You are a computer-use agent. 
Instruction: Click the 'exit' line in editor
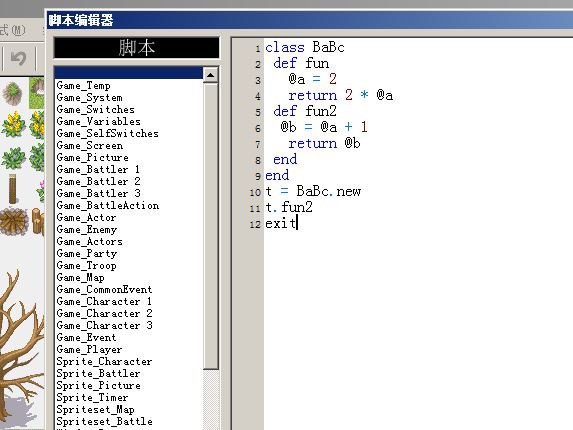coord(281,223)
